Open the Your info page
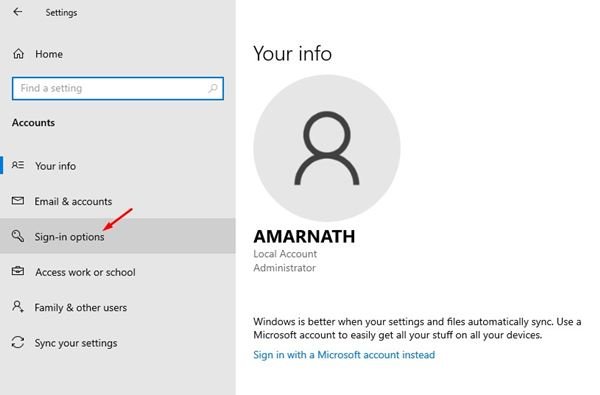 117,166
